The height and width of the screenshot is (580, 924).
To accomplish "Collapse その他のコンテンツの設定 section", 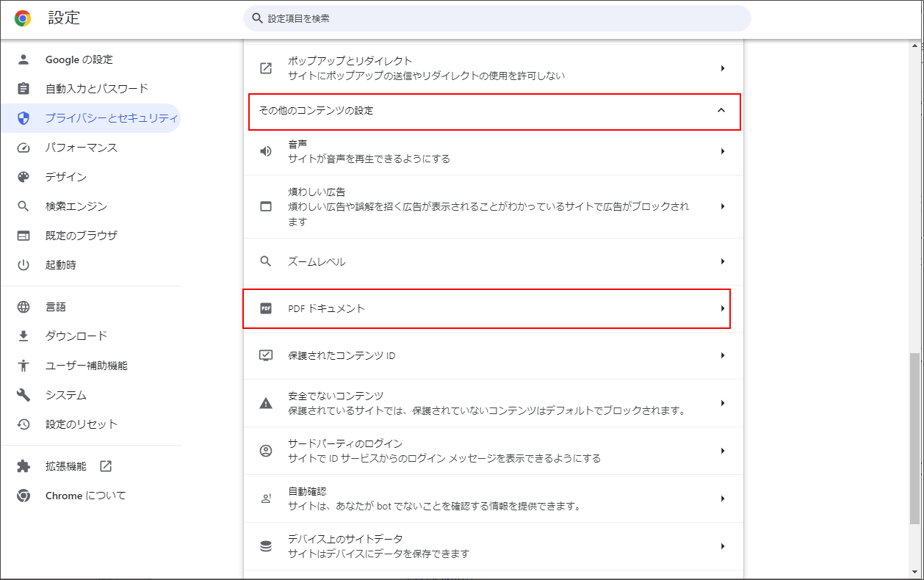I will [721, 112].
